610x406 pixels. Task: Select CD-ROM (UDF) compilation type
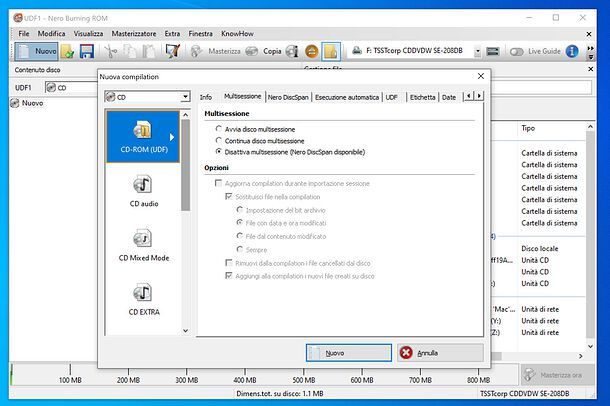point(143,136)
